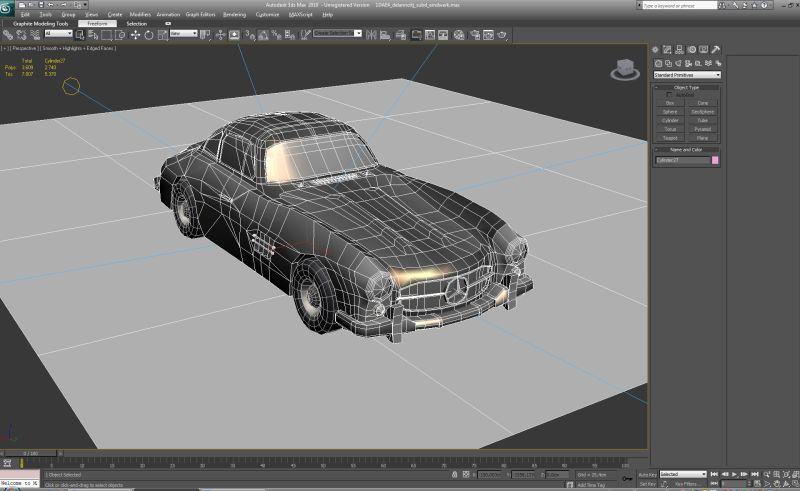Toggle Selection Lock padlock icon
This screenshot has height=491, width=800.
tap(455, 475)
